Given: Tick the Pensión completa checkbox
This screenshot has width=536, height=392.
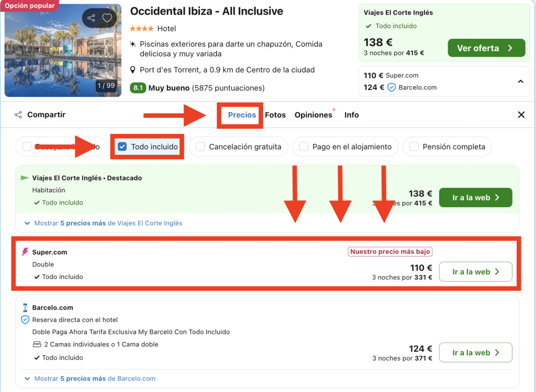Looking at the screenshot, I should pos(414,147).
